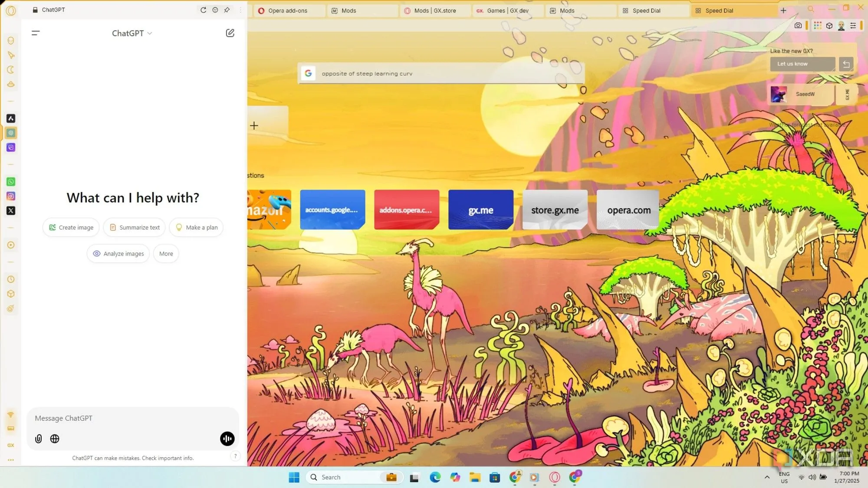Pin the ChatGPT sidebar panel

227,10
